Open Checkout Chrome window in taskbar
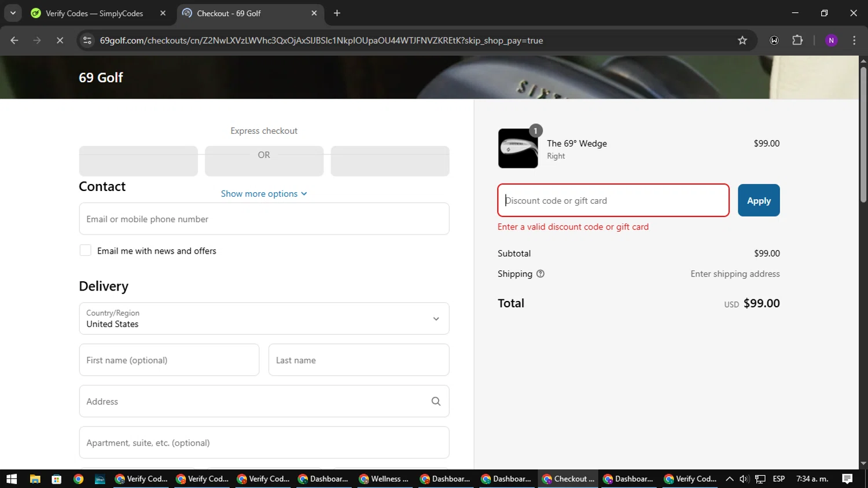 (568, 479)
